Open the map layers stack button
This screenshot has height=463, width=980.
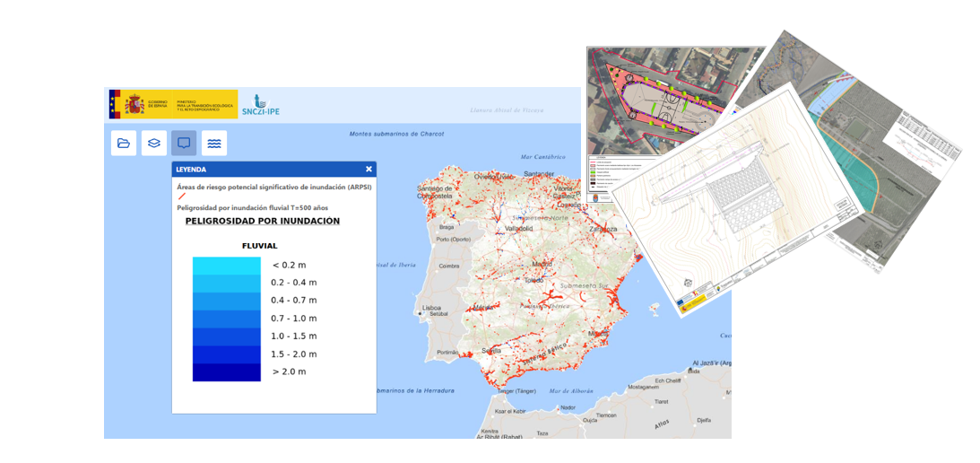(x=154, y=143)
